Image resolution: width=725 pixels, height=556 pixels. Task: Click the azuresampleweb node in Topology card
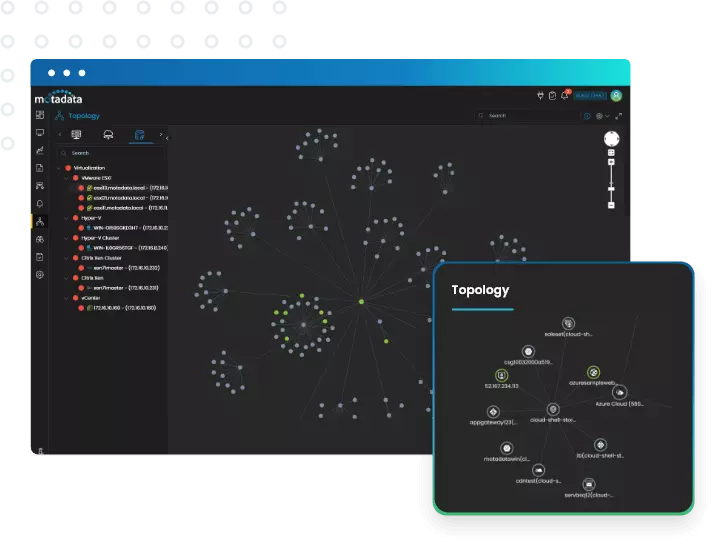click(593, 372)
